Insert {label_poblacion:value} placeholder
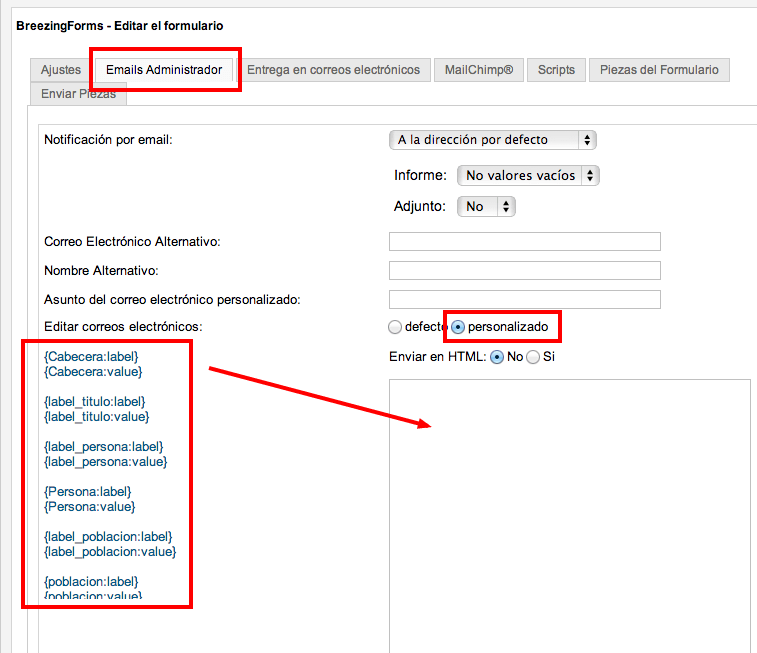Screen dimensions: 757x653 (x=110, y=551)
